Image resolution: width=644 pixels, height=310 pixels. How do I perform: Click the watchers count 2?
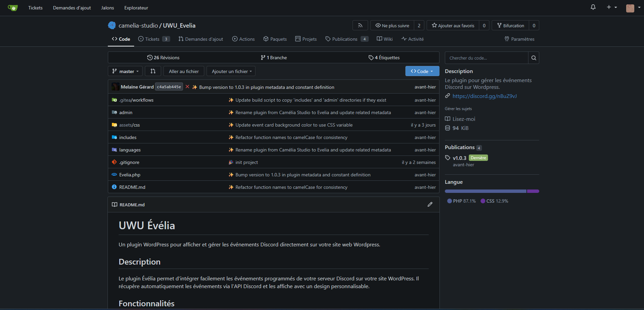point(419,26)
